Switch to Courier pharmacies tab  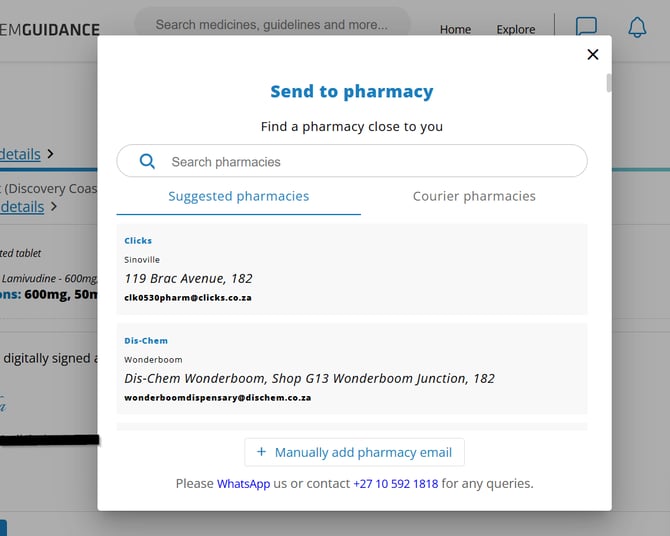(x=474, y=196)
